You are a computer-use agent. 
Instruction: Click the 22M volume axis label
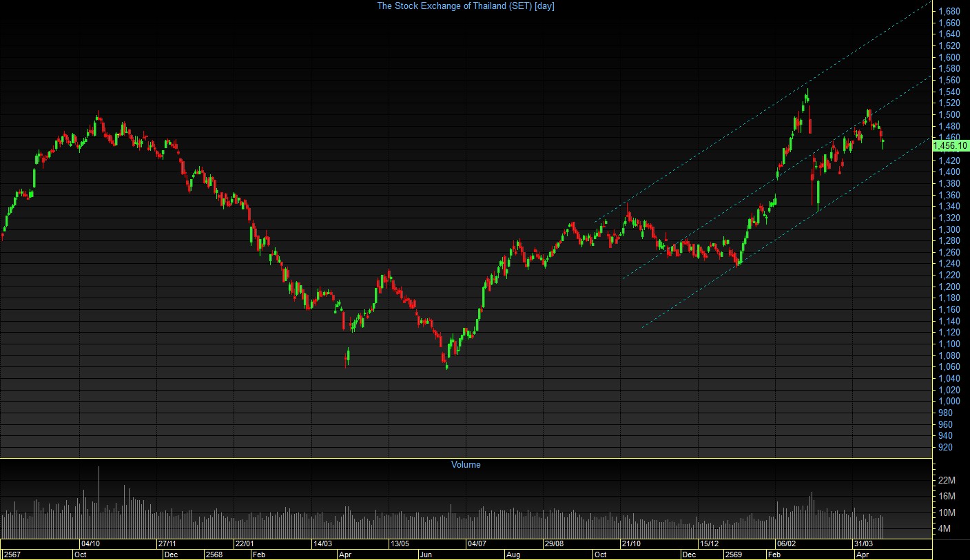pos(947,480)
